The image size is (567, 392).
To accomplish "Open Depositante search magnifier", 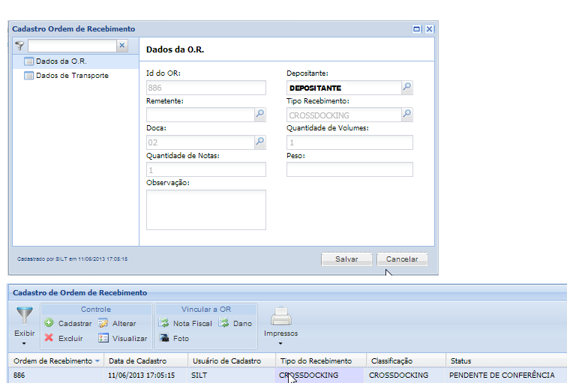I will [x=407, y=88].
